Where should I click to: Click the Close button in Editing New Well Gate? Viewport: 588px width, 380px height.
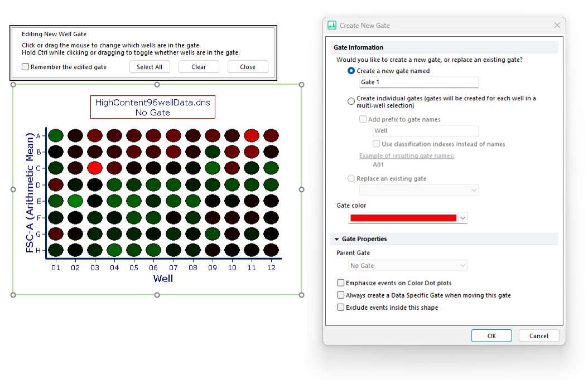pyautogui.click(x=248, y=67)
